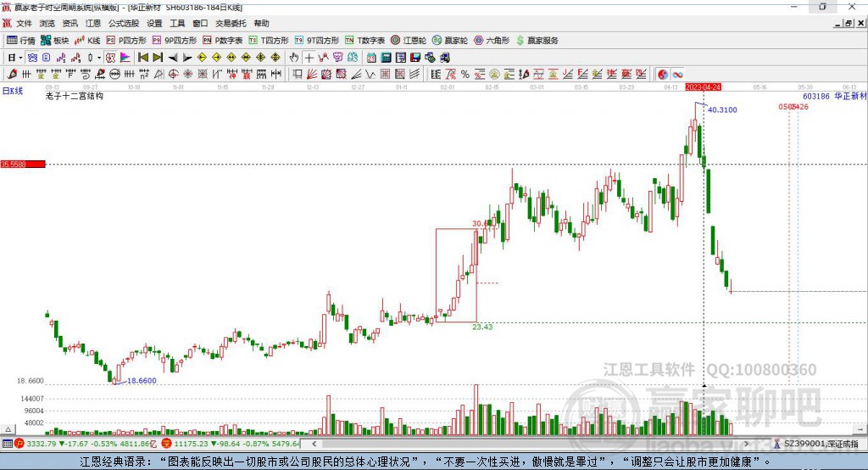Click the circle target angle icon
868x470 pixels.
point(173,75)
